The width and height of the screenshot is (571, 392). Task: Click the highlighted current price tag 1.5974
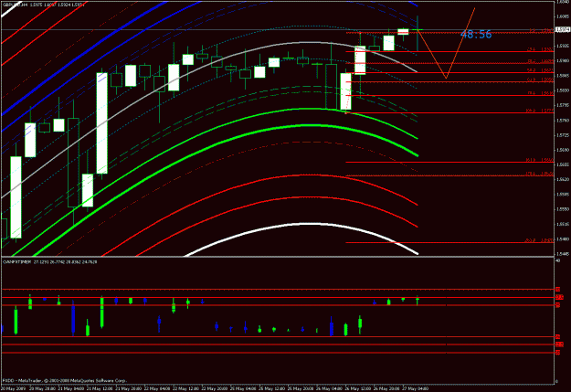(x=563, y=29)
